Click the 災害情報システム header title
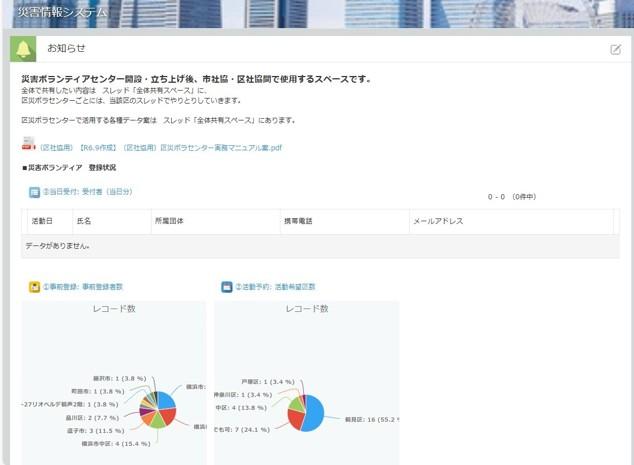This screenshot has height=465, width=634. pos(62,12)
